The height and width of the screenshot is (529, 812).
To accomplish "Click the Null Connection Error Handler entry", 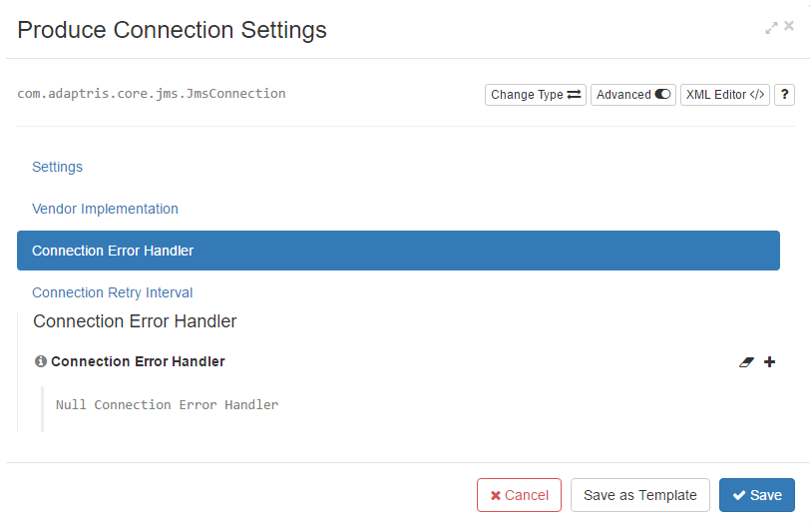I will (167, 404).
